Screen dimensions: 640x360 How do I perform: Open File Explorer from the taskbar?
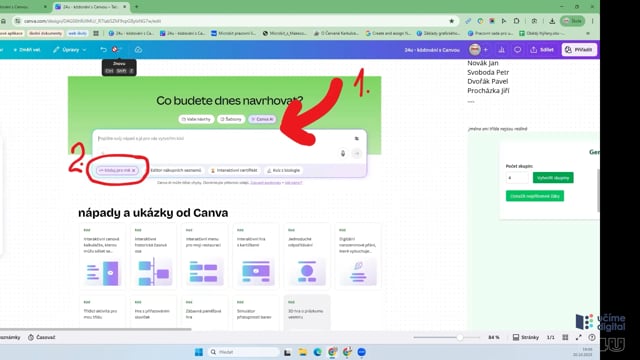[x=302, y=352]
